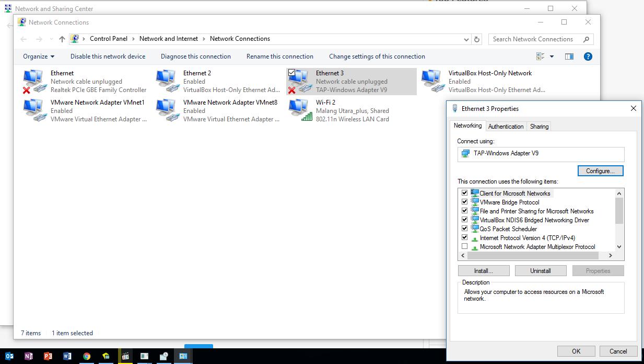Open the view options dropdown arrow
Viewport: 644px width, 364px height.
tap(552, 56)
